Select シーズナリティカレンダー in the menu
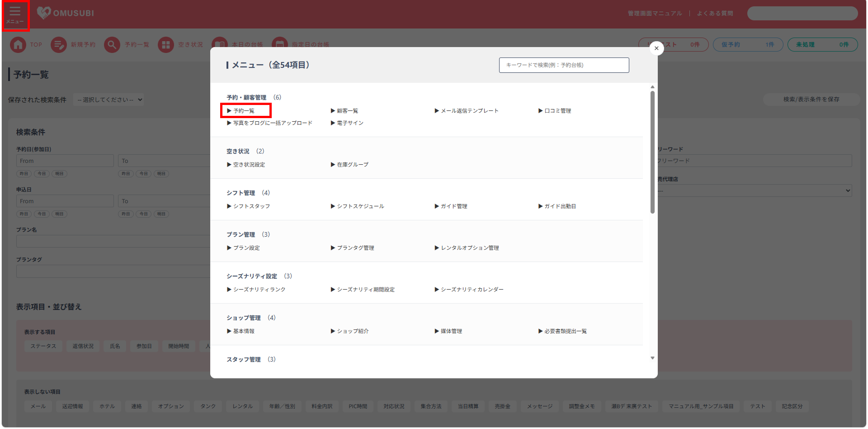The height and width of the screenshot is (429, 868). tap(469, 290)
